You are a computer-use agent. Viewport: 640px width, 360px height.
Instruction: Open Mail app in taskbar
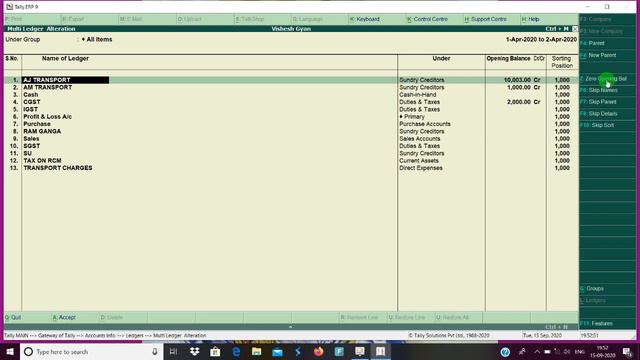[x=277, y=351]
